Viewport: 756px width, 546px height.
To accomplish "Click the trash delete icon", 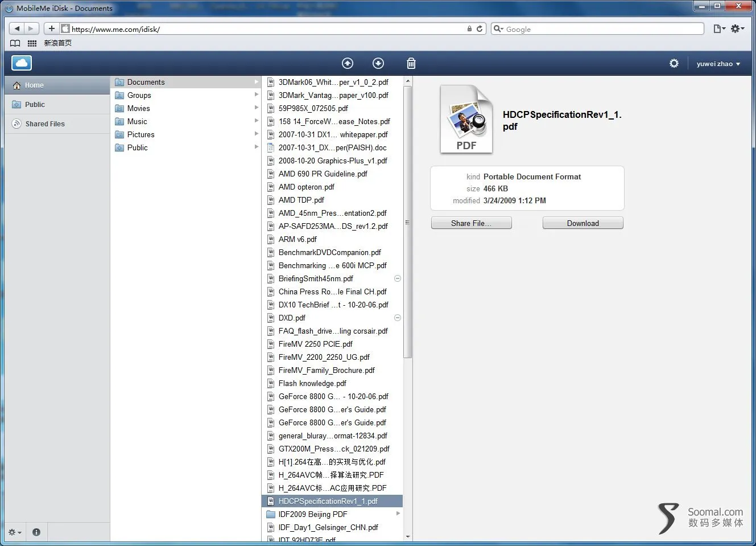I will pos(411,63).
